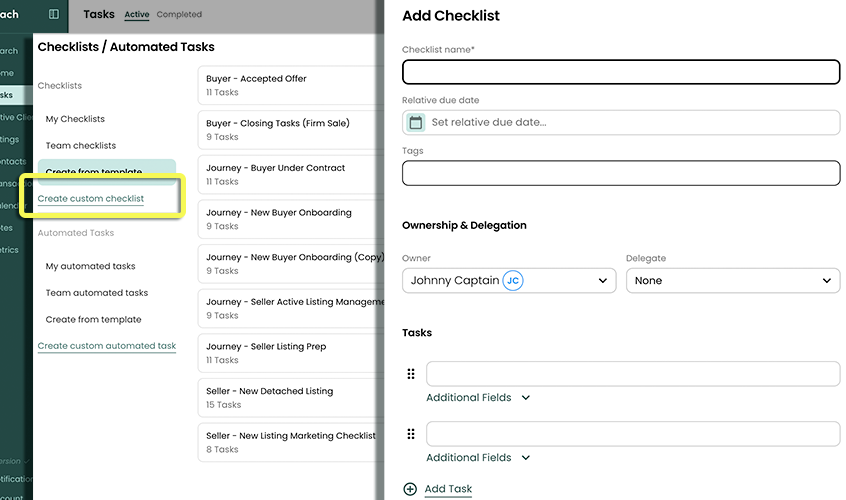The width and height of the screenshot is (846, 500).
Task: Click the JC avatar badge in Owner
Action: tap(513, 281)
